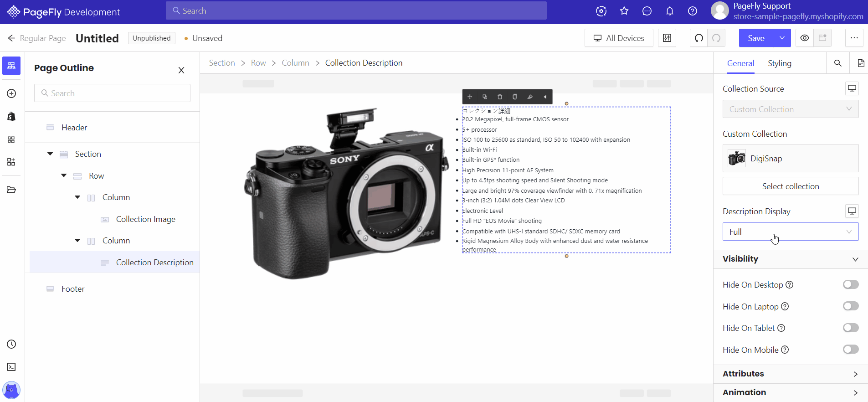868x402 pixels.
Task: Delete element with trash icon
Action: pos(500,97)
